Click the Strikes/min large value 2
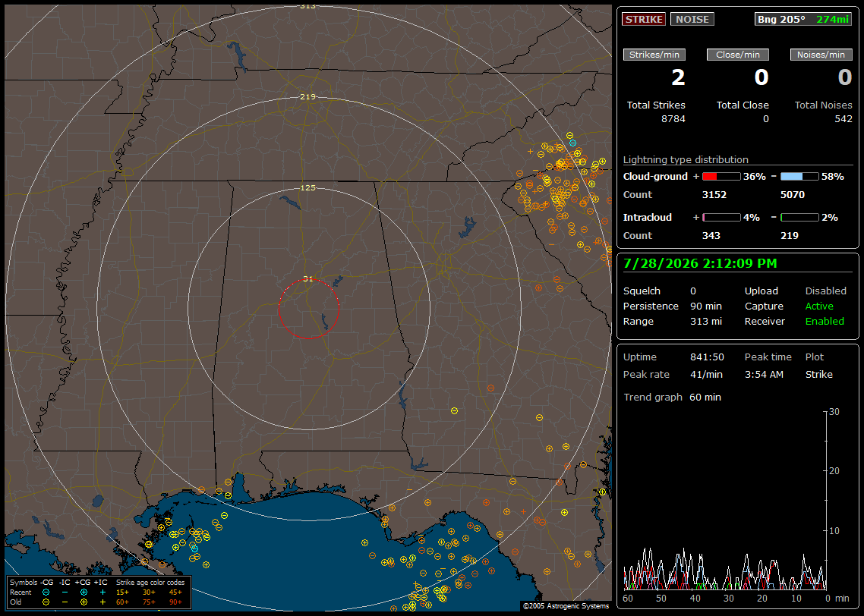This screenshot has width=864, height=616. (x=678, y=77)
